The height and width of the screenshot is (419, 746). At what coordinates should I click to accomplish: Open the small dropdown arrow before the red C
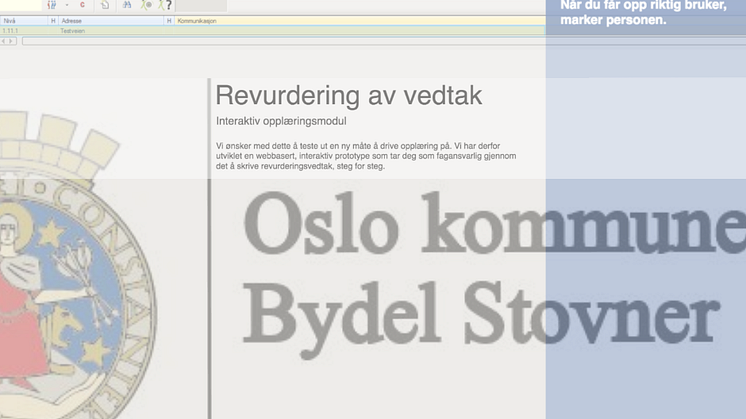(x=66, y=5)
